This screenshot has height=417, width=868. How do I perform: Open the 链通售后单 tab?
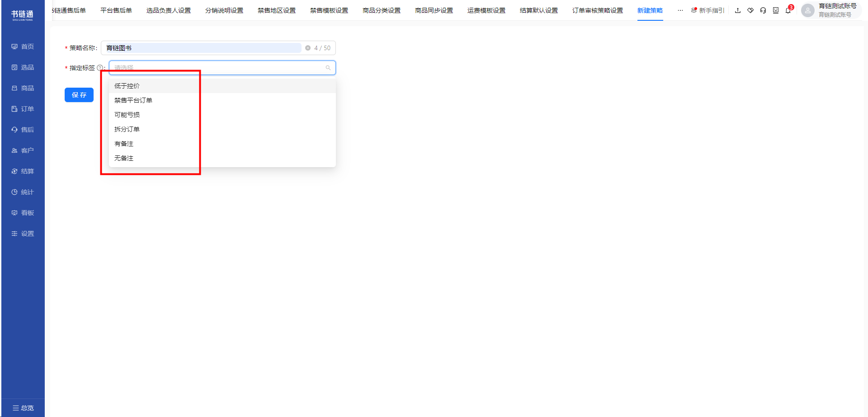[x=69, y=10]
